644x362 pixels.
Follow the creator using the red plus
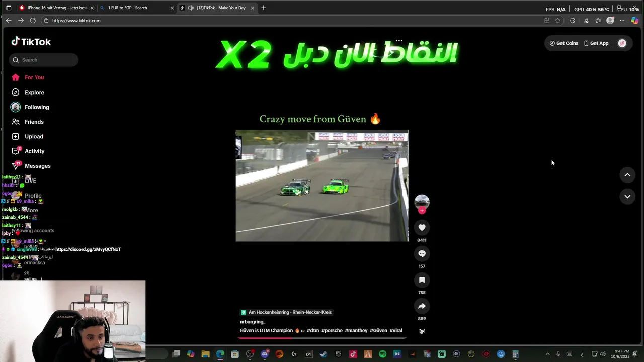click(422, 210)
